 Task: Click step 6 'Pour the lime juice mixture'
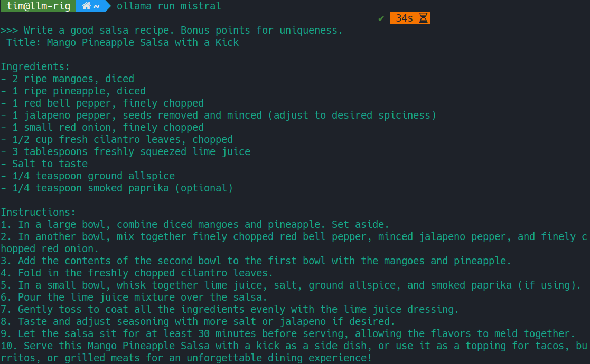[x=134, y=298]
